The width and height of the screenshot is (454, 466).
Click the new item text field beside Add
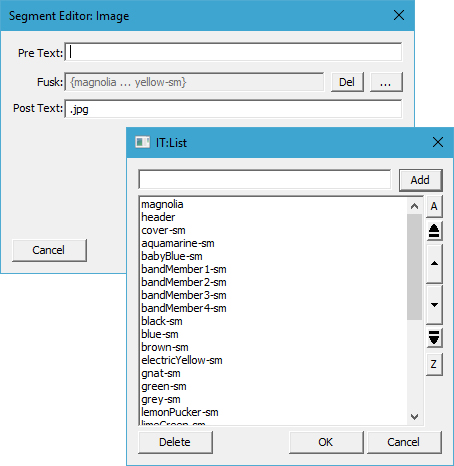click(x=265, y=180)
